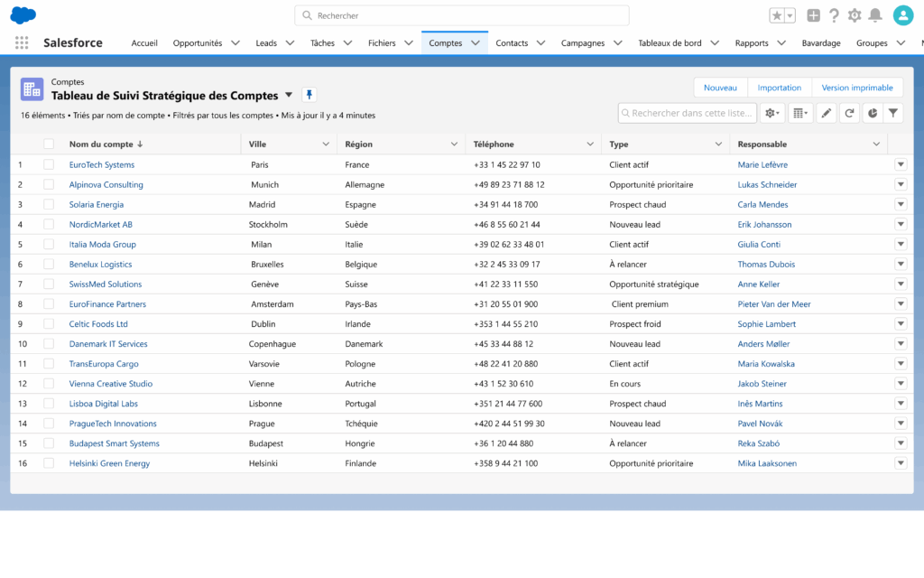Select the Alpinova Consulting row checkbox

[x=49, y=184]
